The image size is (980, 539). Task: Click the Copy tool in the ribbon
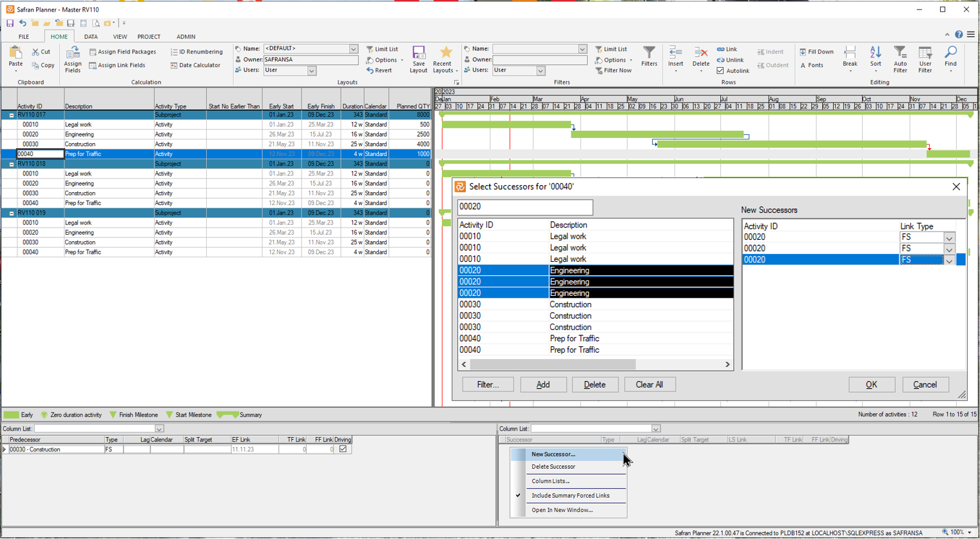[x=43, y=65]
